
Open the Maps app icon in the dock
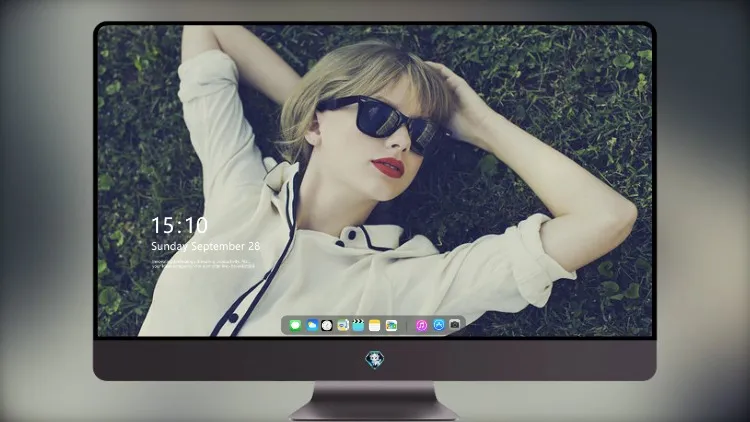point(343,325)
